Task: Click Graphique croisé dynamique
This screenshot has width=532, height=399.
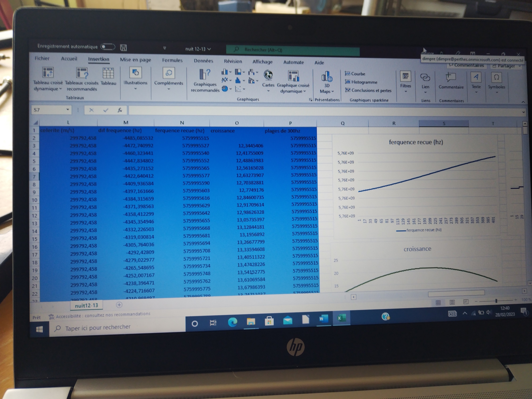Action: 293,82
